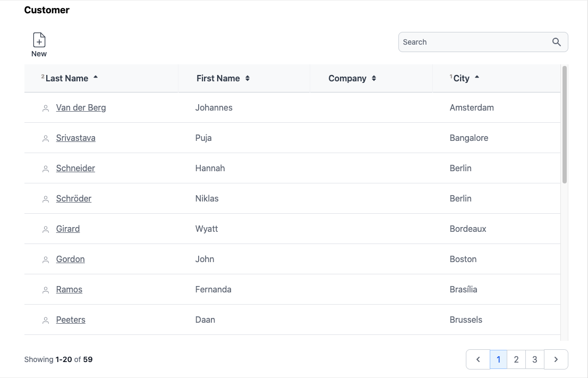Open the Schneider customer link

pos(75,168)
